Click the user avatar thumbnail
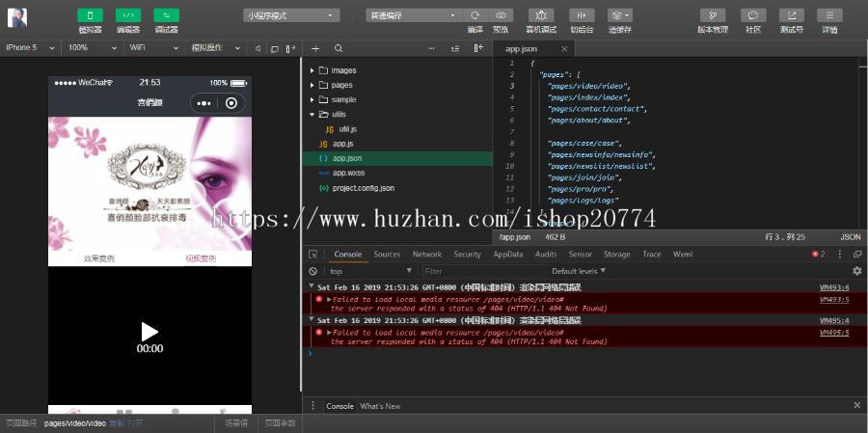Viewport: 868px width, 433px height. [17, 17]
